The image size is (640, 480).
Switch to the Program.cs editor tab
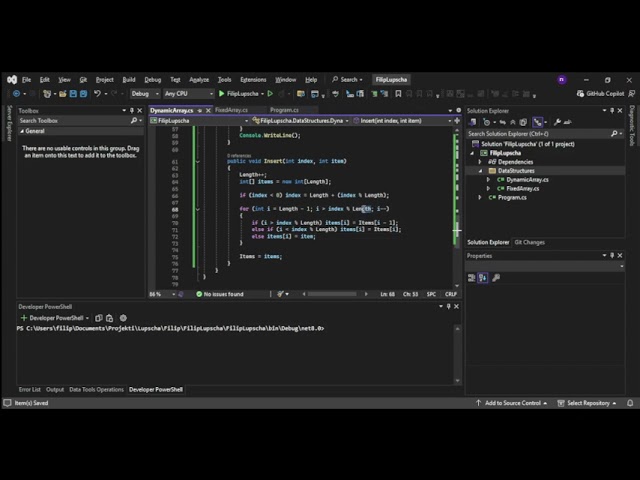click(284, 110)
